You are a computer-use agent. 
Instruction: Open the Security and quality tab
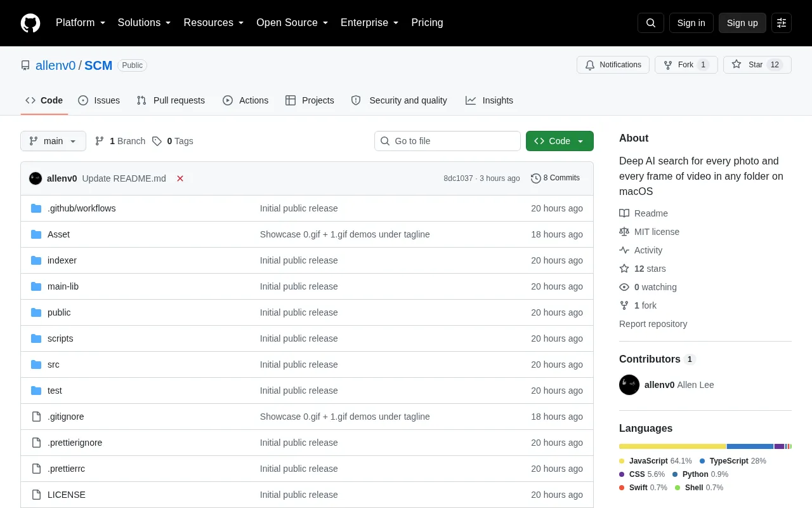[x=399, y=100]
